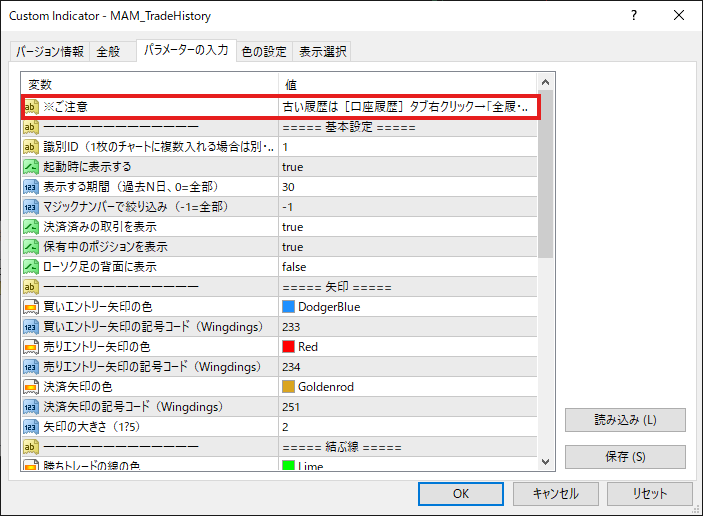Click ===== 基本設定 ===== value text
This screenshot has height=516, width=703.
tap(349, 127)
